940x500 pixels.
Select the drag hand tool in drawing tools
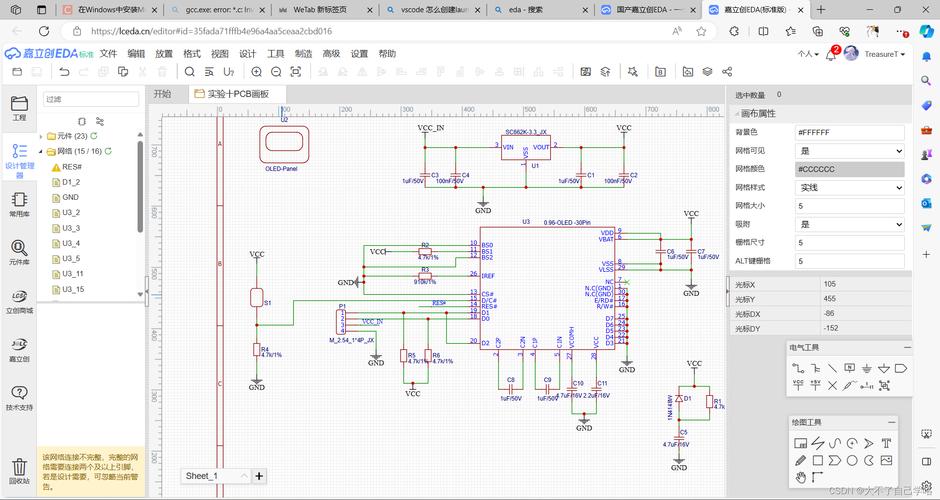click(x=800, y=478)
